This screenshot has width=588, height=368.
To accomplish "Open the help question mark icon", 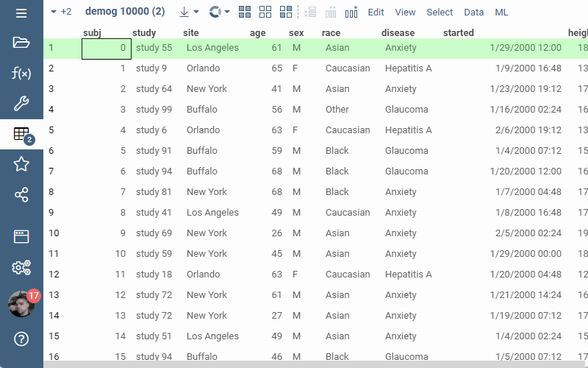I will click(x=21, y=339).
